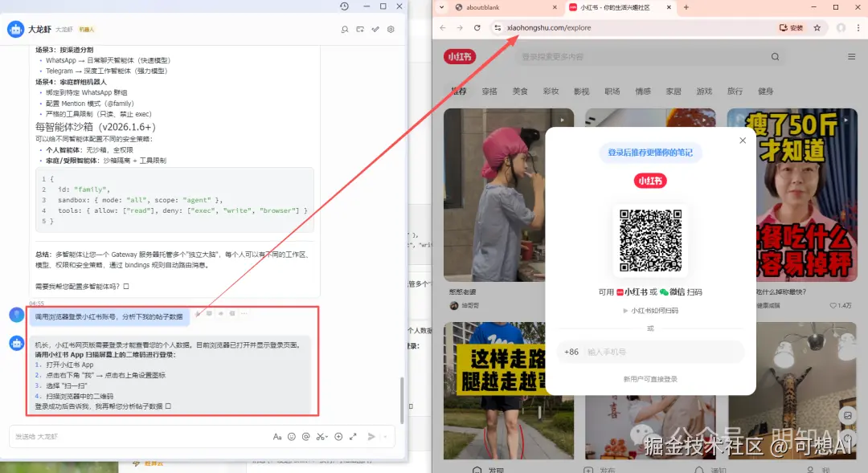Image resolution: width=868 pixels, height=473 pixels.
Task: Open the send button dropdown arrow
Action: (x=384, y=436)
